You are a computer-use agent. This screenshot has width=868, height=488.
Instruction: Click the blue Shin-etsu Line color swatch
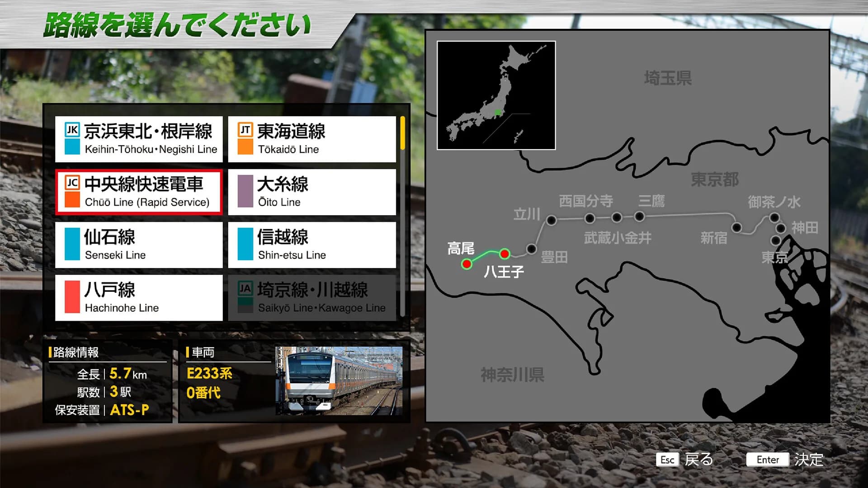(245, 244)
